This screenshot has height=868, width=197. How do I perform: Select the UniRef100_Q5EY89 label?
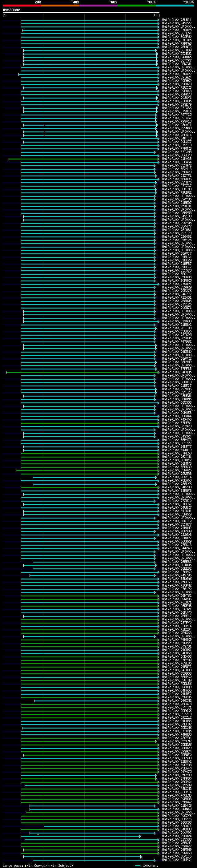[x=177, y=775]
